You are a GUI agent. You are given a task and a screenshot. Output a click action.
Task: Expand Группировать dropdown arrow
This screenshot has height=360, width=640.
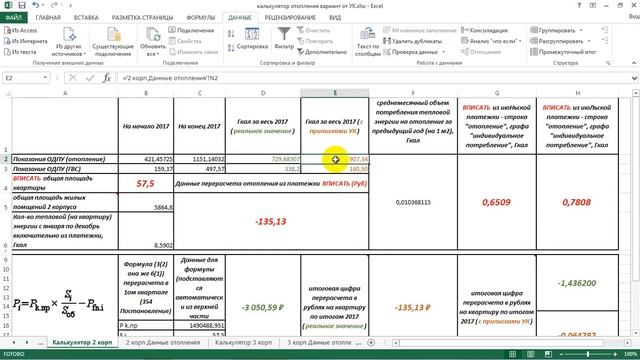pyautogui.click(x=581, y=31)
